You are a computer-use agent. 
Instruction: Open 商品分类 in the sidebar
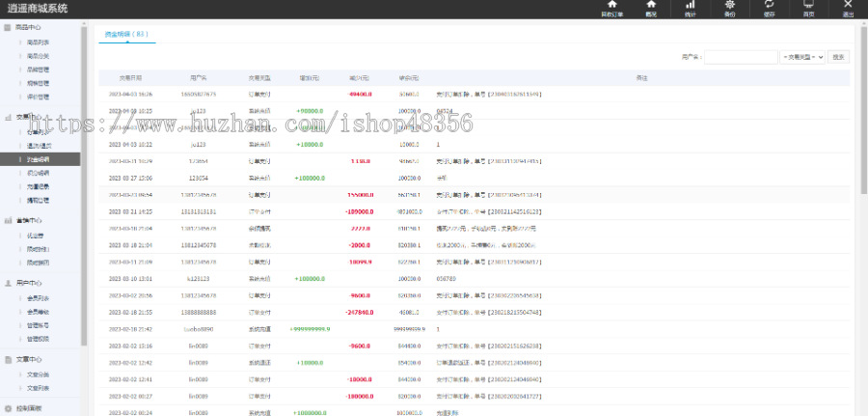(38, 56)
